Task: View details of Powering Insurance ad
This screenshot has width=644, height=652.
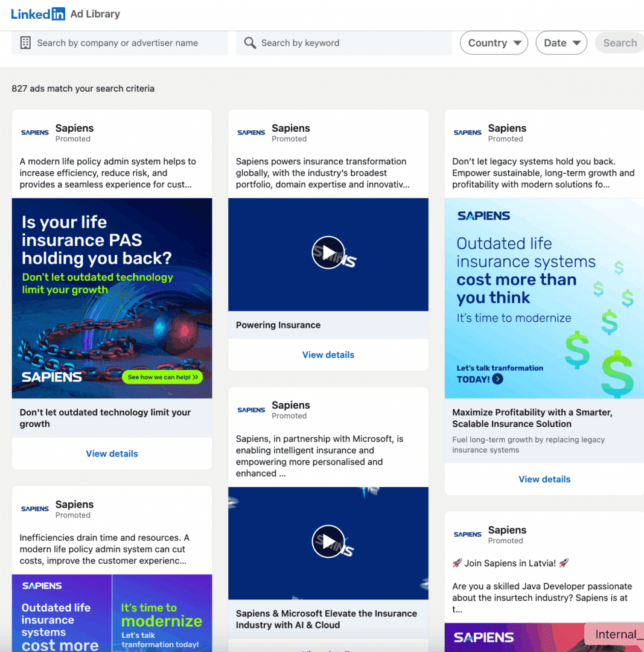Action: 328,355
